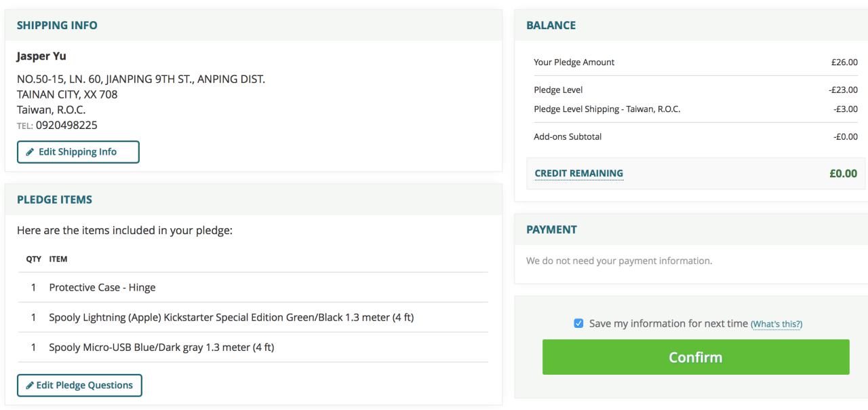Click the Pledge Level Shipping - Taiwan row
Image resolution: width=868 pixels, height=410 pixels.
(607, 109)
